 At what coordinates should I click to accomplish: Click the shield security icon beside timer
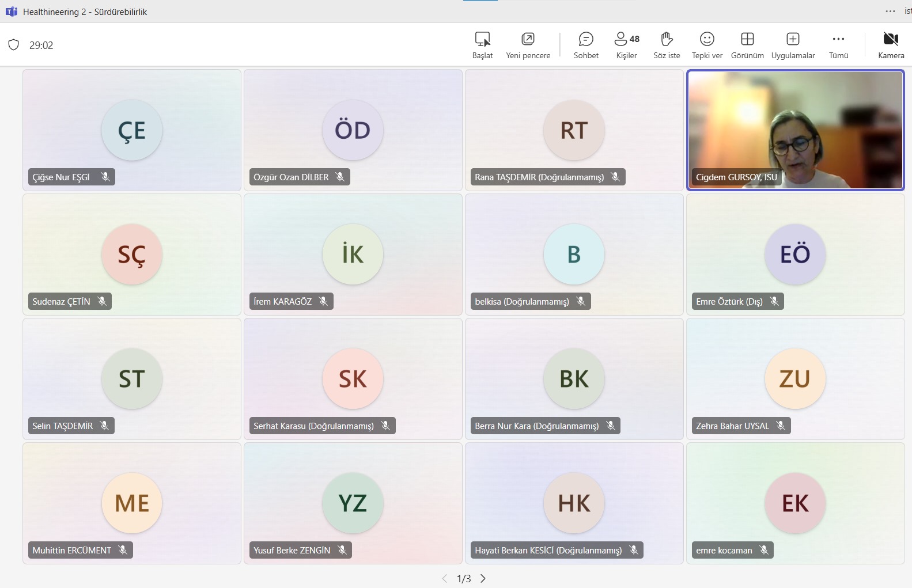[14, 45]
